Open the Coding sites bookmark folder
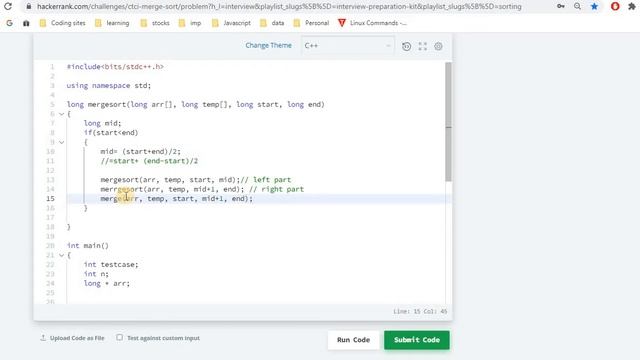 62,23
